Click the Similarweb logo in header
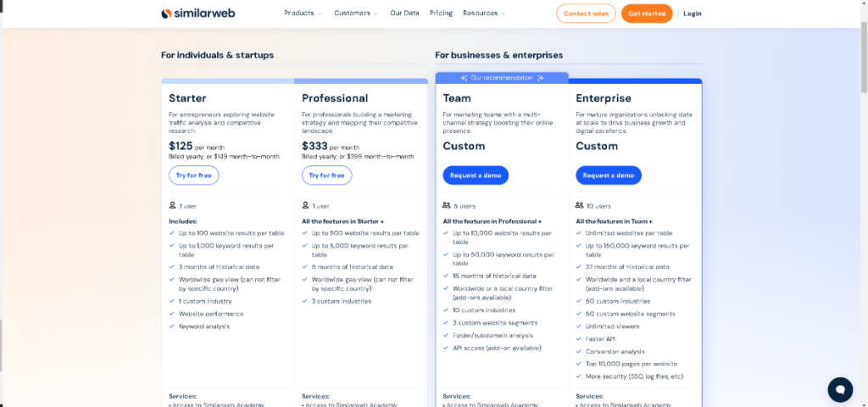Image resolution: width=868 pixels, height=407 pixels. point(198,14)
